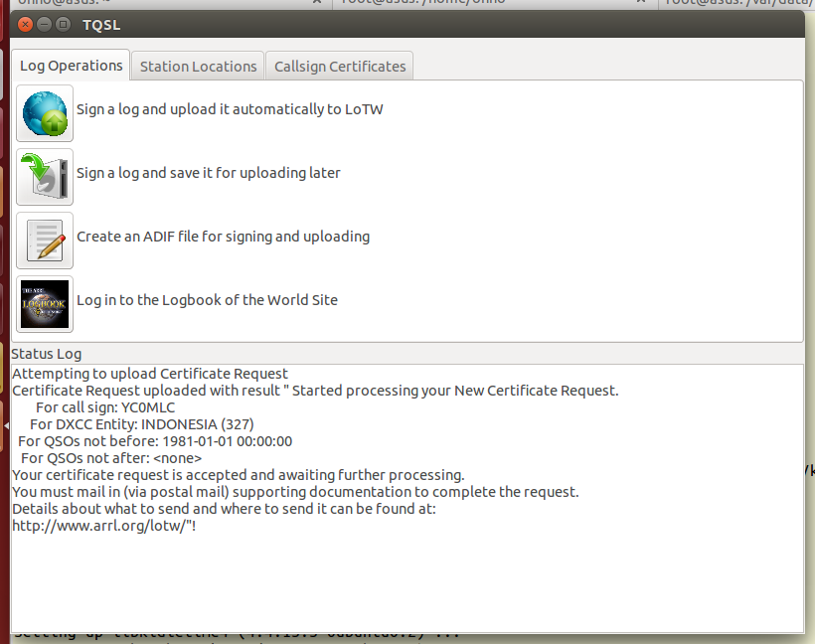This screenshot has height=644, width=815.
Task: Click 'Your certificate request is accepted' line
Action: [239, 475]
